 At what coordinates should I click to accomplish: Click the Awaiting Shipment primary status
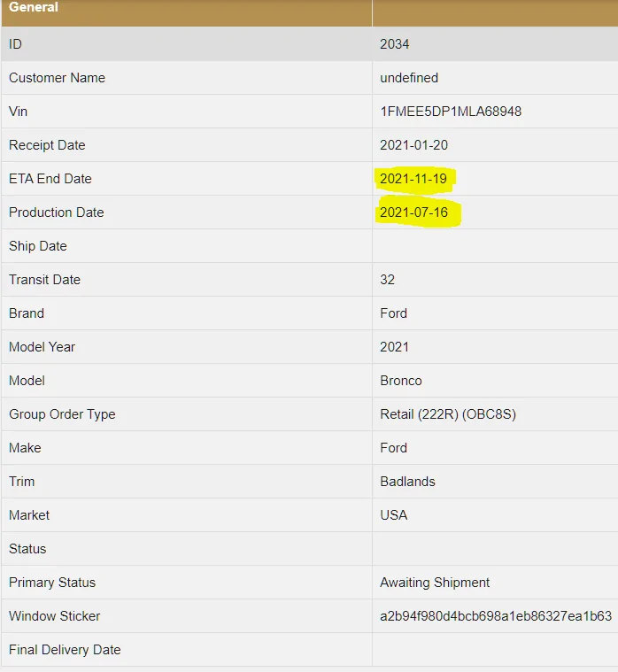435,583
